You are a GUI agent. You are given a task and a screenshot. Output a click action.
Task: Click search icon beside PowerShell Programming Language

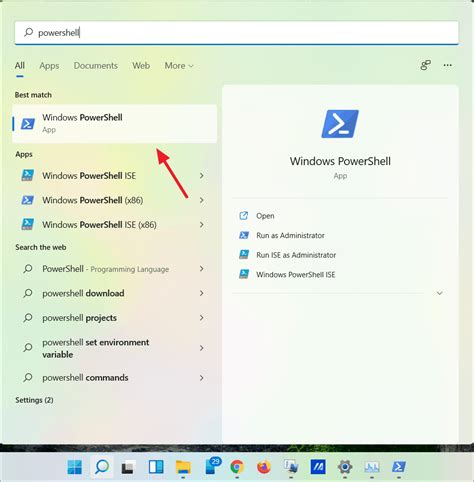point(28,269)
